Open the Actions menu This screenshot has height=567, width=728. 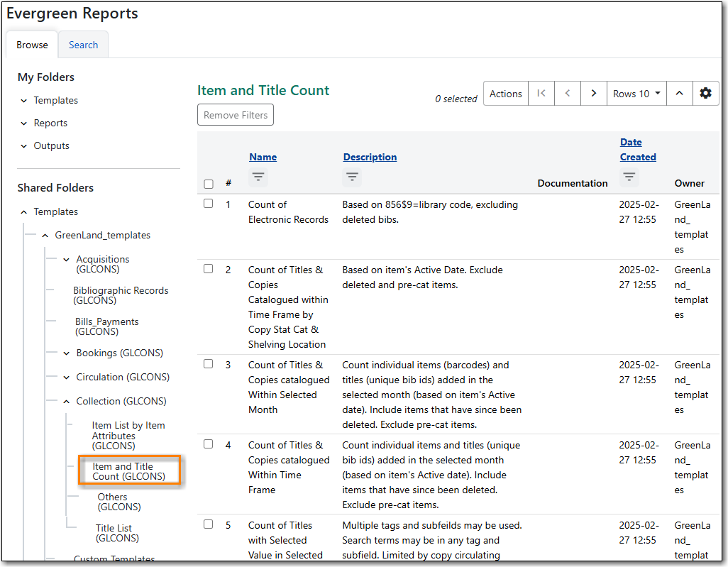(505, 93)
